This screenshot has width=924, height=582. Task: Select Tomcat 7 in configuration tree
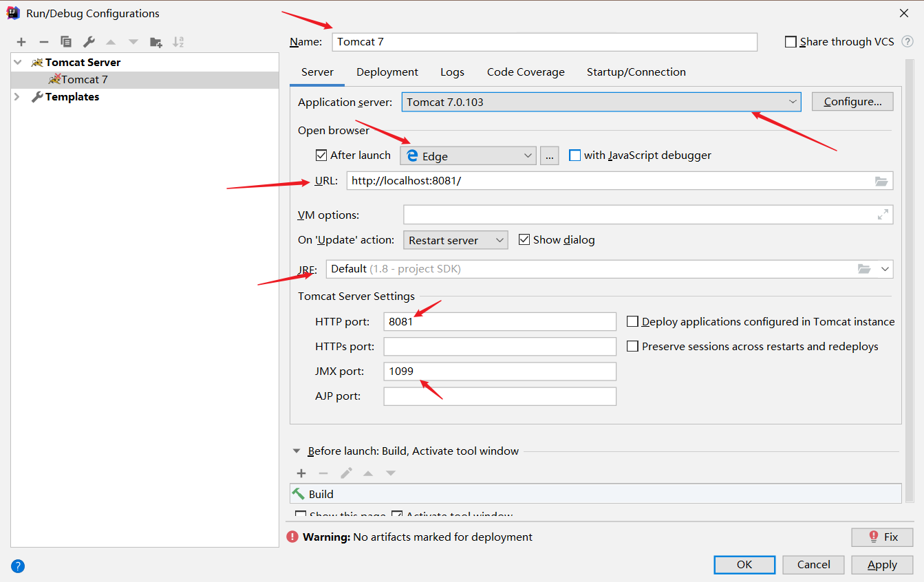click(145, 80)
